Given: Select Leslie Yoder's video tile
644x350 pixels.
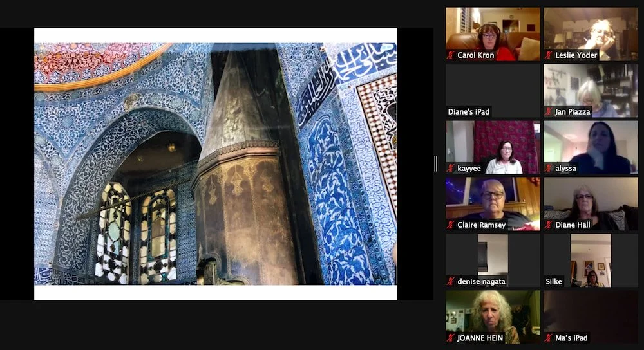Looking at the screenshot, I should point(591,34).
